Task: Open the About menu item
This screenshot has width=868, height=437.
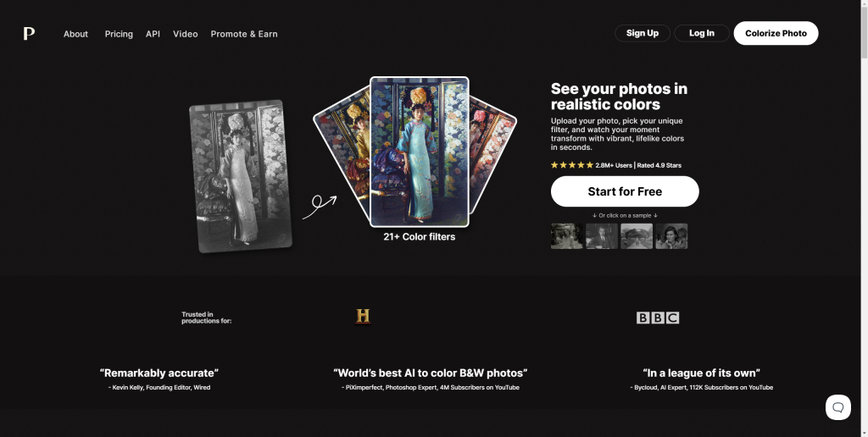Action: tap(75, 34)
